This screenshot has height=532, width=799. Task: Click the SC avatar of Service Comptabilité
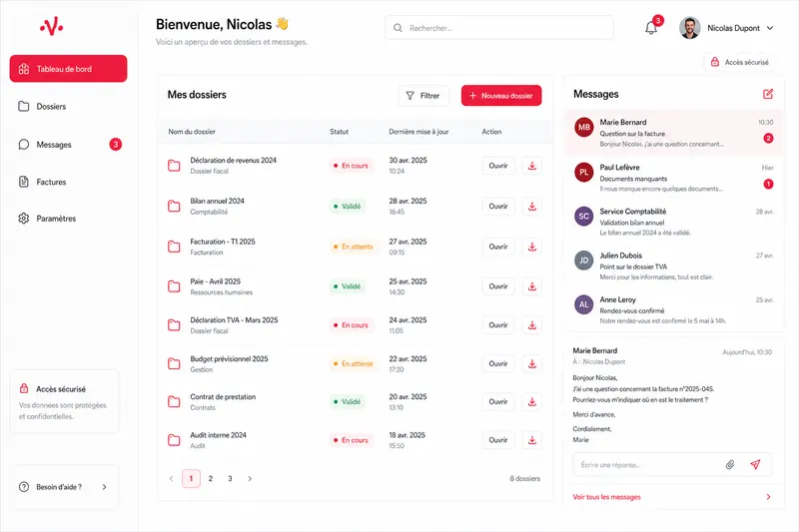584,216
